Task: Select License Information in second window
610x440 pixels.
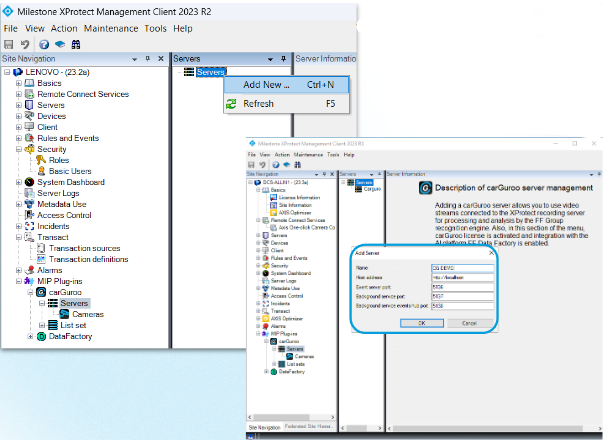Action: click(299, 198)
